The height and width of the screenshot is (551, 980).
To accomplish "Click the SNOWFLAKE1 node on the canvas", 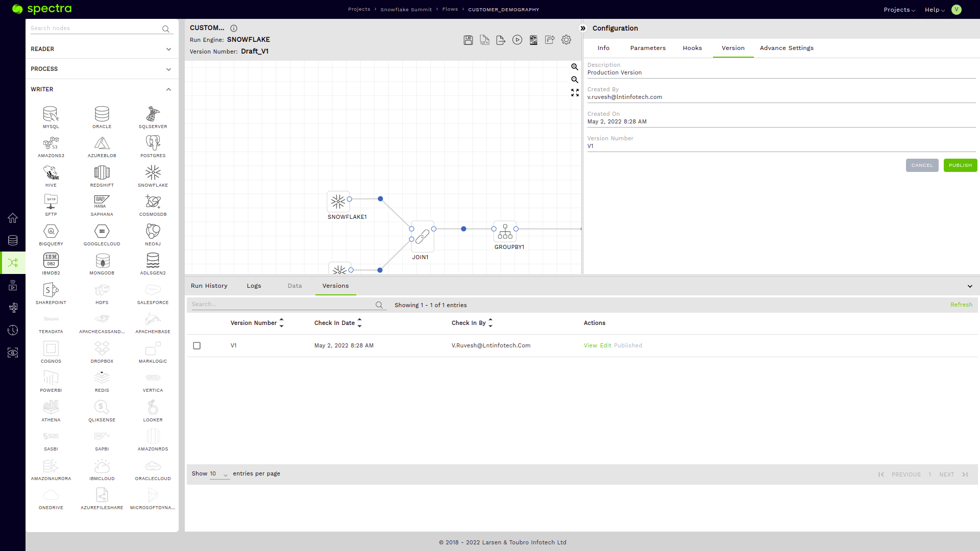I will coord(338,202).
